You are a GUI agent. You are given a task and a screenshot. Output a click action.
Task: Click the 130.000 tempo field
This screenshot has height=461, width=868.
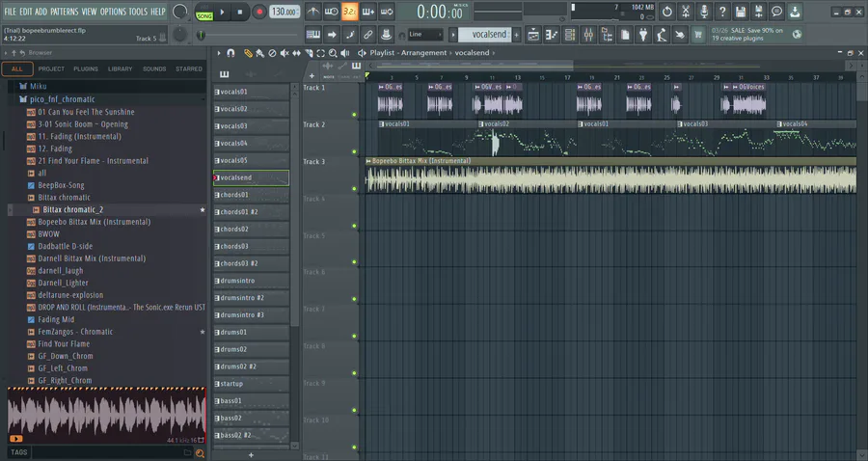click(x=285, y=12)
